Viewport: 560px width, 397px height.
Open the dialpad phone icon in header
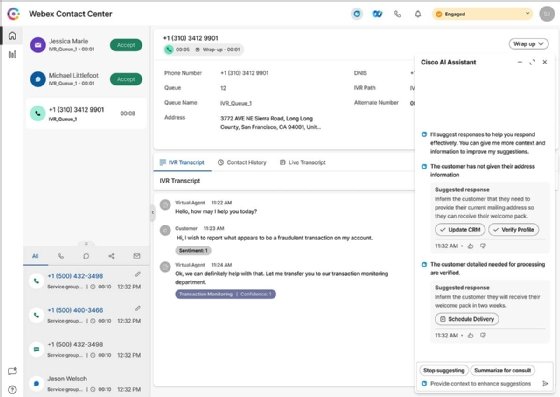coord(398,14)
